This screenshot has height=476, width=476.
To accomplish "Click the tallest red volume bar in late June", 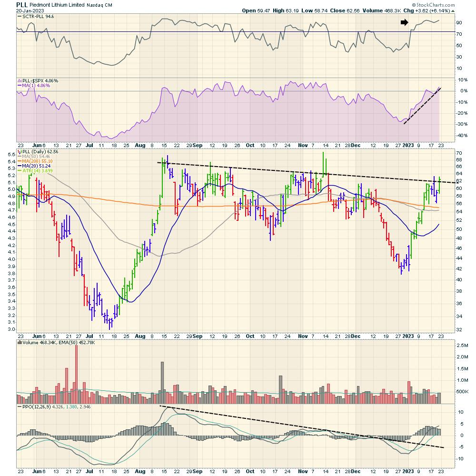I will [76, 374].
